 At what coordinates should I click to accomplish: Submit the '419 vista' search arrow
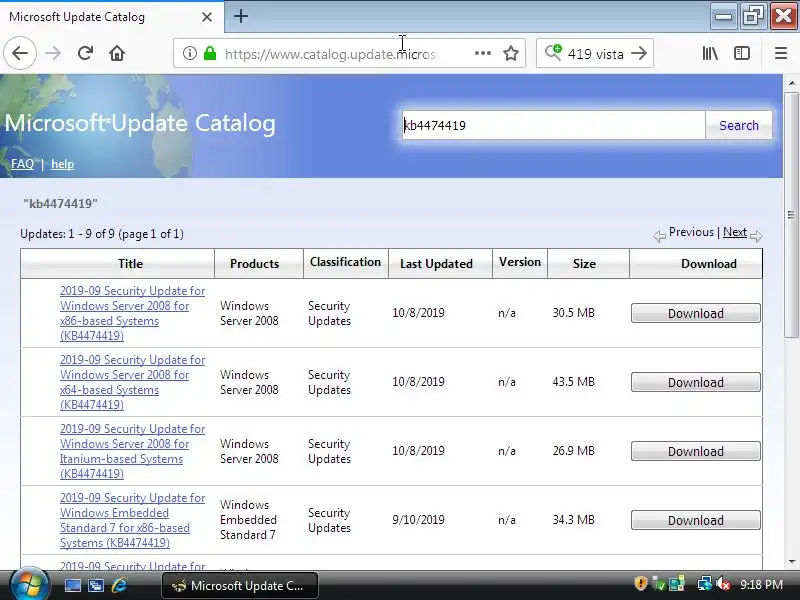click(x=639, y=53)
